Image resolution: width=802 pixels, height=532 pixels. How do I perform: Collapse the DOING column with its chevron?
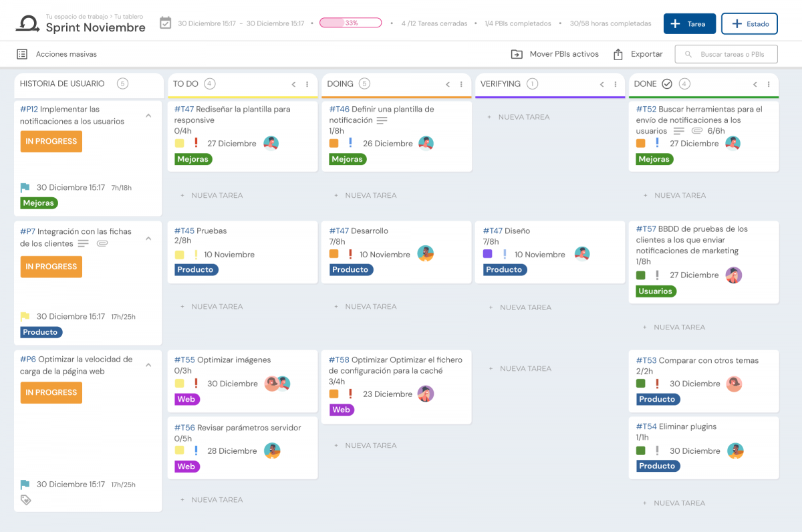(448, 84)
